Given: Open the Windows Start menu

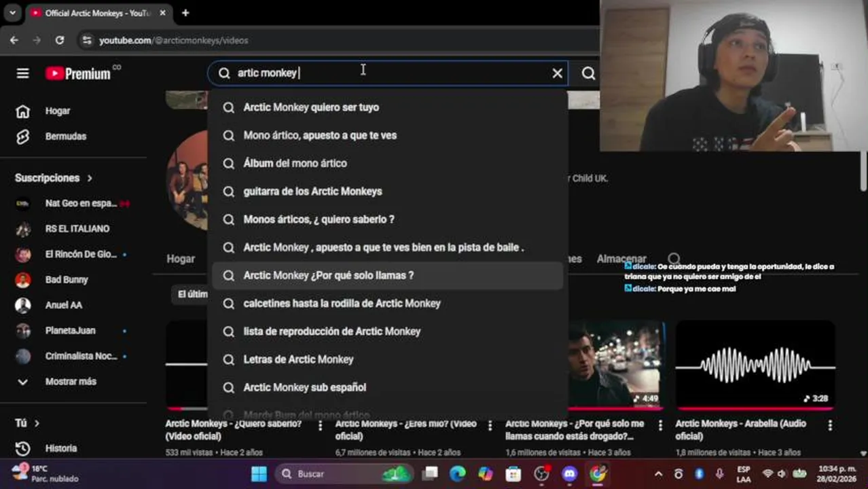Looking at the screenshot, I should (x=259, y=474).
